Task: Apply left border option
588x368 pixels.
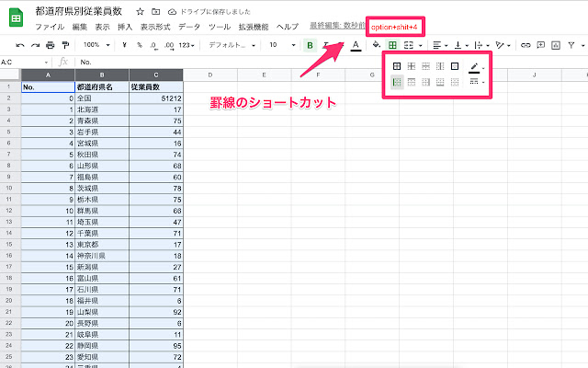Action: (397, 82)
